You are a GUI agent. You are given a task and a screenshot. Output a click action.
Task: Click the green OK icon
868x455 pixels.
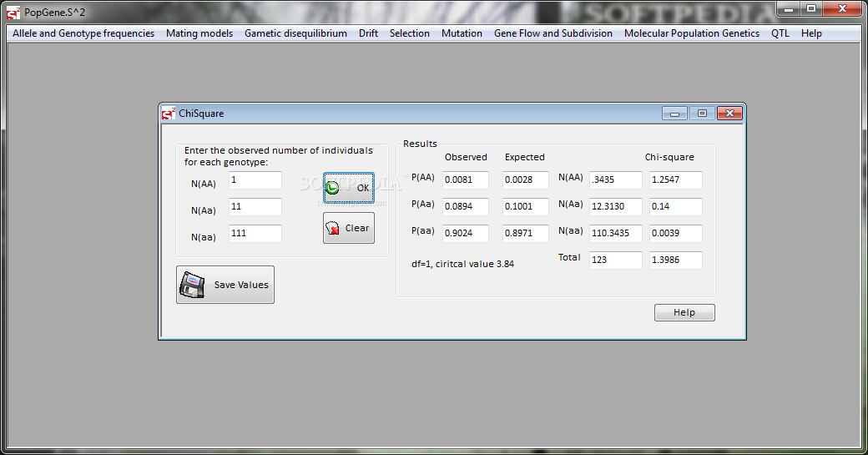coord(332,188)
